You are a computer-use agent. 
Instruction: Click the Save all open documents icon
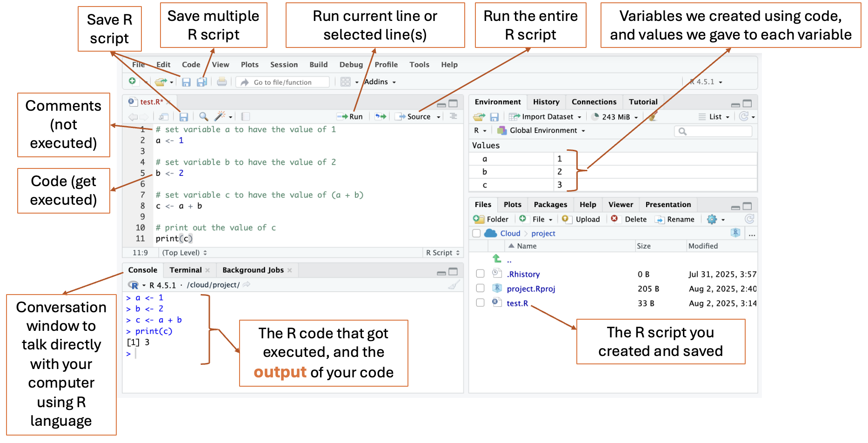point(201,82)
